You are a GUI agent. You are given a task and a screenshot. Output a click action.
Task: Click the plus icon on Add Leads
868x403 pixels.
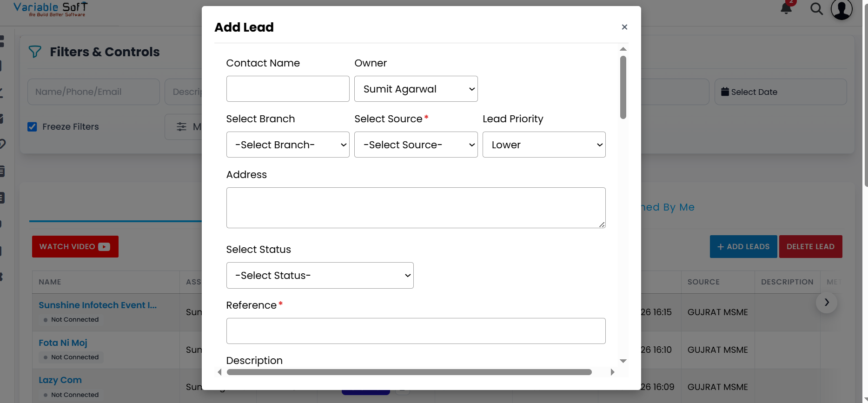coord(721,247)
